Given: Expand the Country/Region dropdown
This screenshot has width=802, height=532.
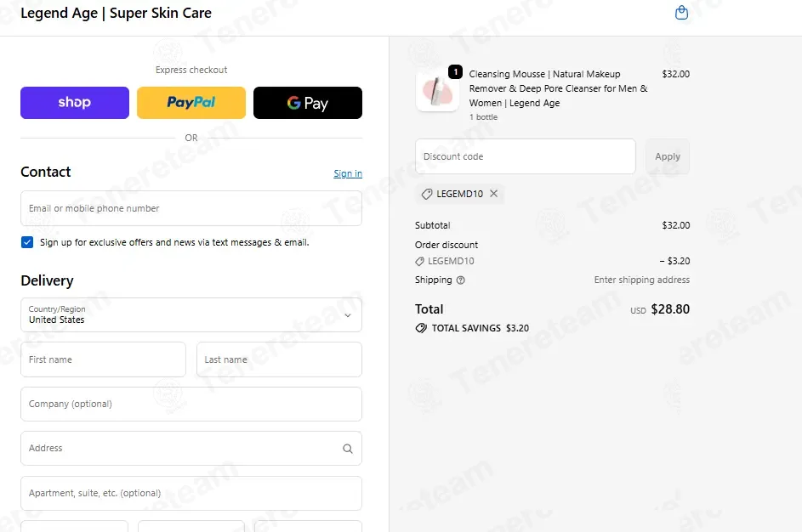Looking at the screenshot, I should click(191, 314).
